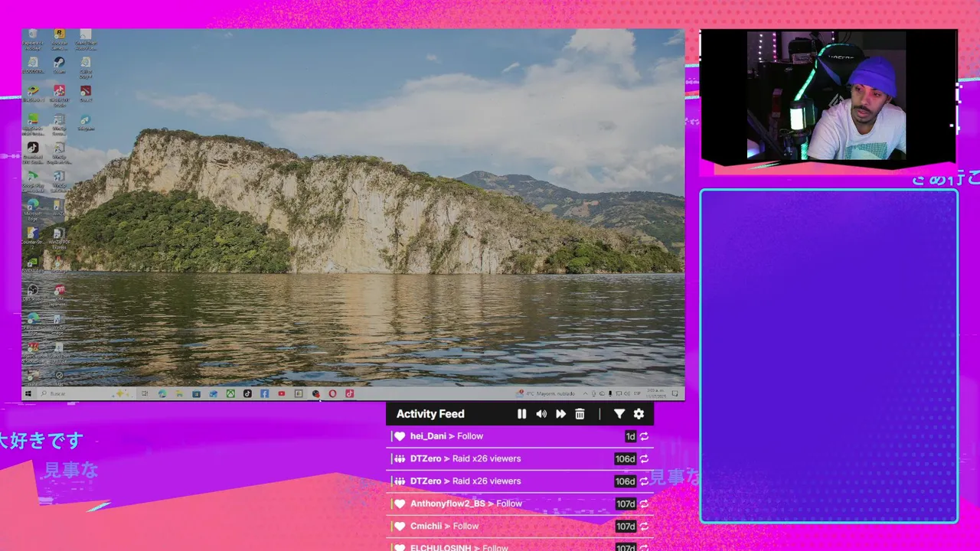Viewport: 980px width, 551px height.
Task: Click the 1d timestamp on hei_Dani row
Action: click(x=630, y=436)
